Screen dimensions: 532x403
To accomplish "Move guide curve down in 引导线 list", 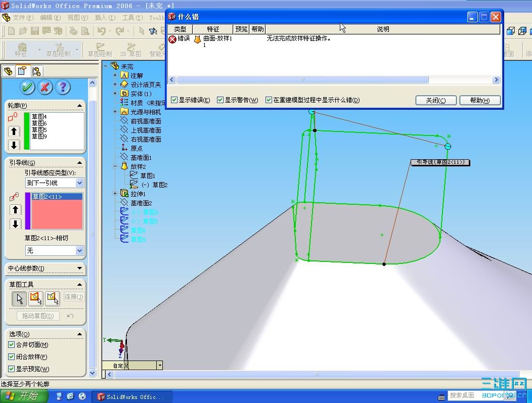I will click(x=15, y=224).
